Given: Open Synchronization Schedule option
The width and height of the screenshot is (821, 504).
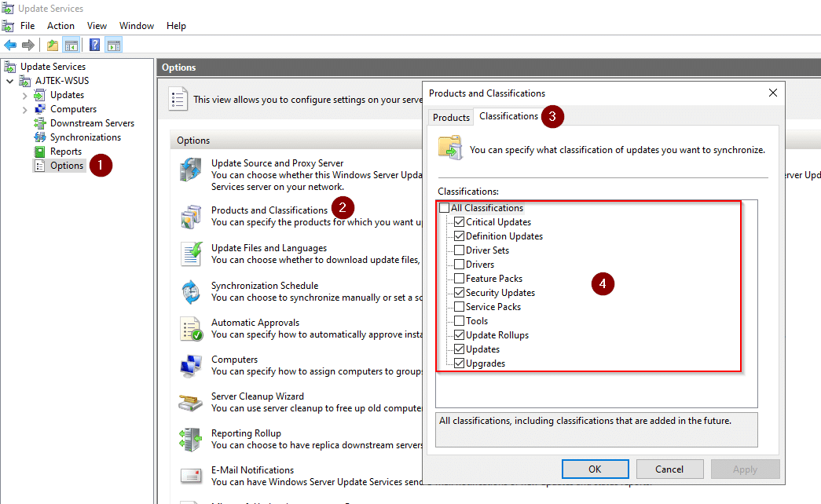Looking at the screenshot, I should 265,286.
